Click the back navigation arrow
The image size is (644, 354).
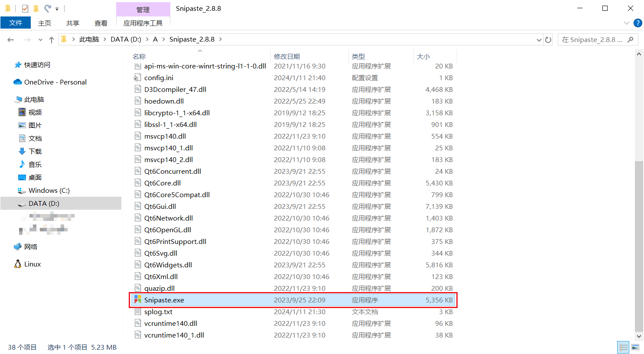click(x=11, y=40)
